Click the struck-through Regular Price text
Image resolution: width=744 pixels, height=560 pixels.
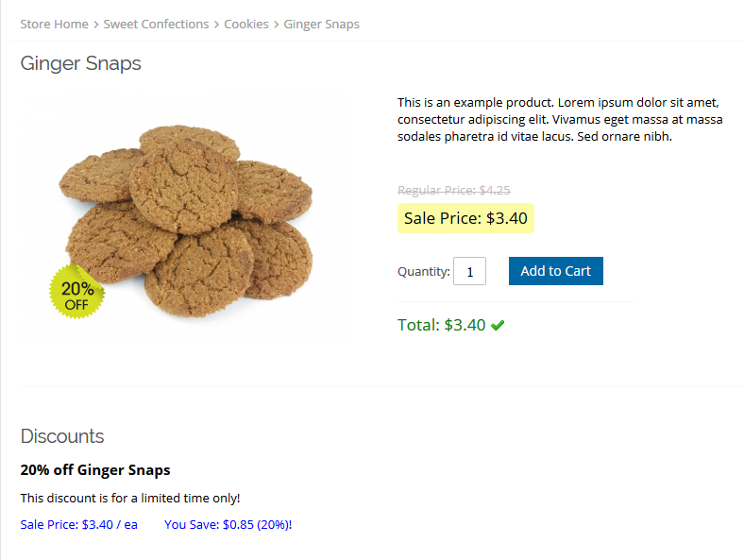click(x=454, y=190)
